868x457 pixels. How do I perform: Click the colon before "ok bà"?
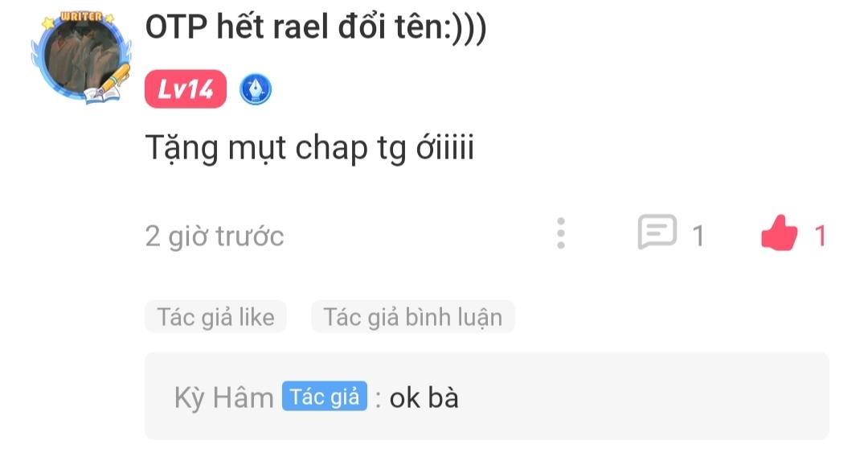pyautogui.click(x=377, y=398)
